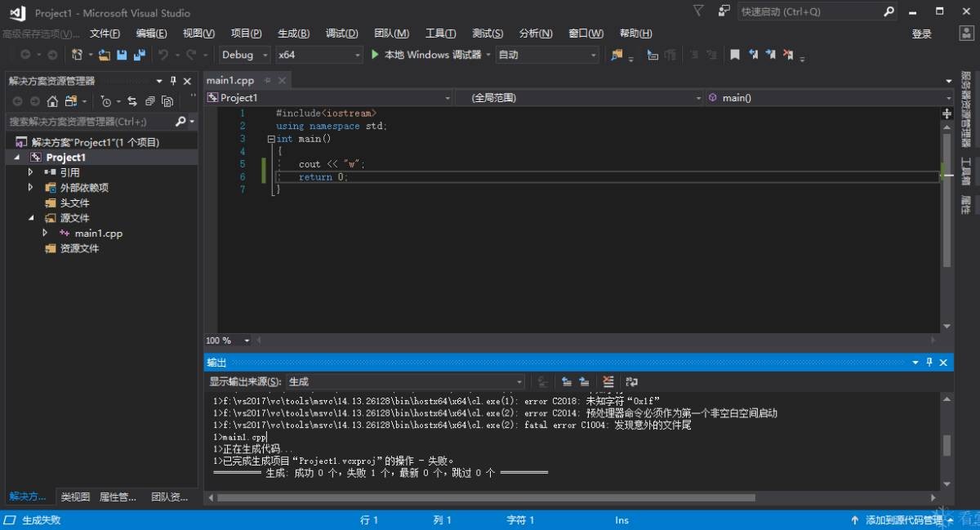Expand the main1.cpp tree node
Image resolution: width=980 pixels, height=530 pixels.
[46, 234]
